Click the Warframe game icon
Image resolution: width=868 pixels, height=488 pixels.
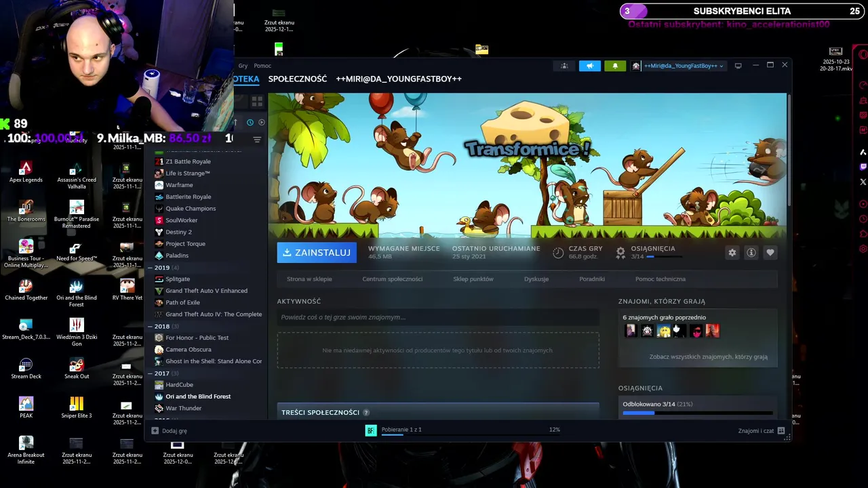159,185
